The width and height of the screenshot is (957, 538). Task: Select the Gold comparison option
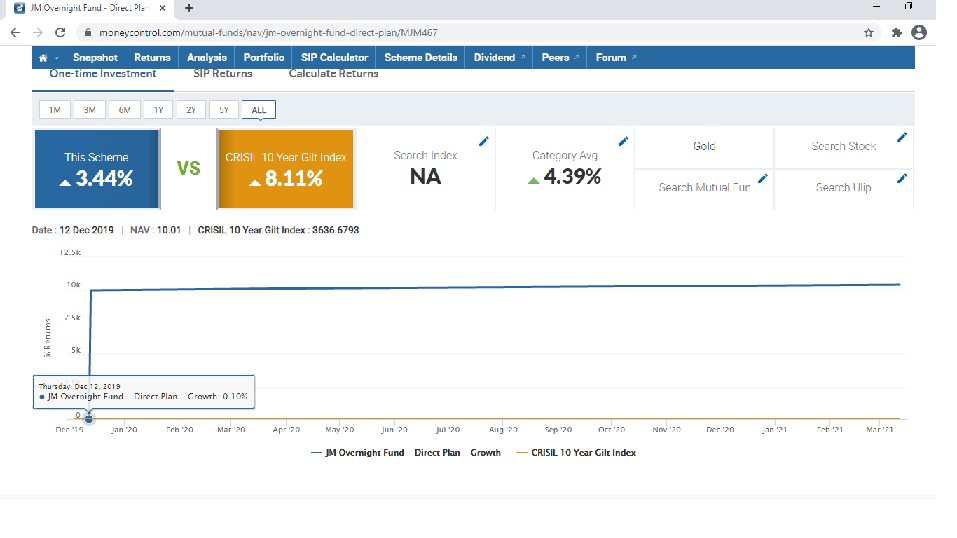pos(704,147)
